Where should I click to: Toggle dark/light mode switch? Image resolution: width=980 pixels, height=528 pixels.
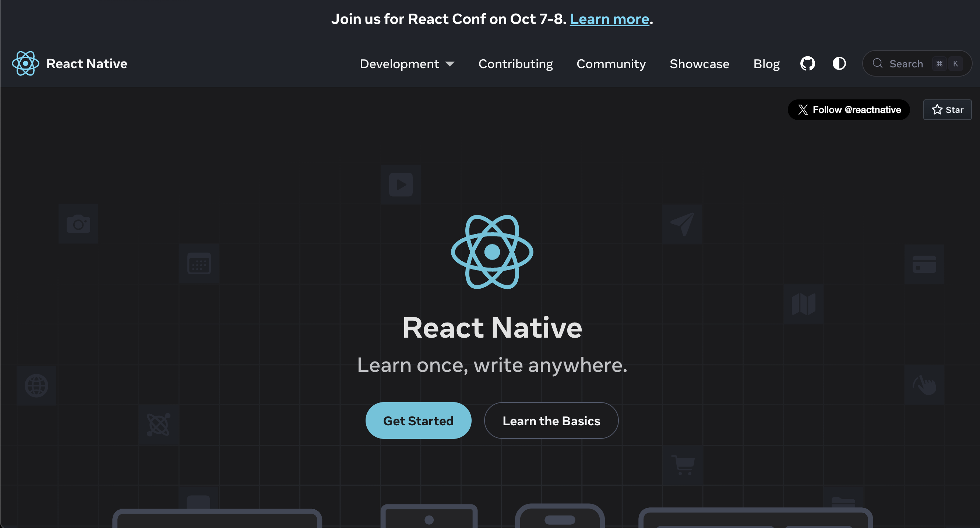(x=839, y=64)
